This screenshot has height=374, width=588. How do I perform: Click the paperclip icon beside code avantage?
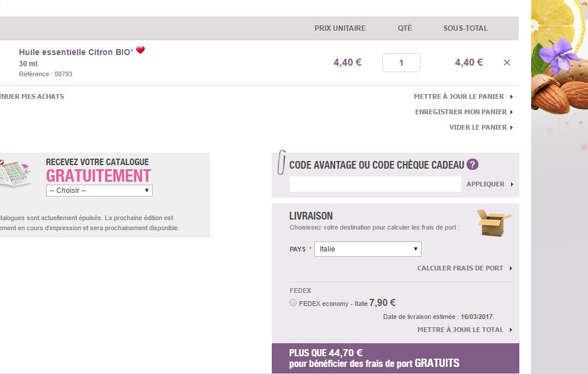281,163
